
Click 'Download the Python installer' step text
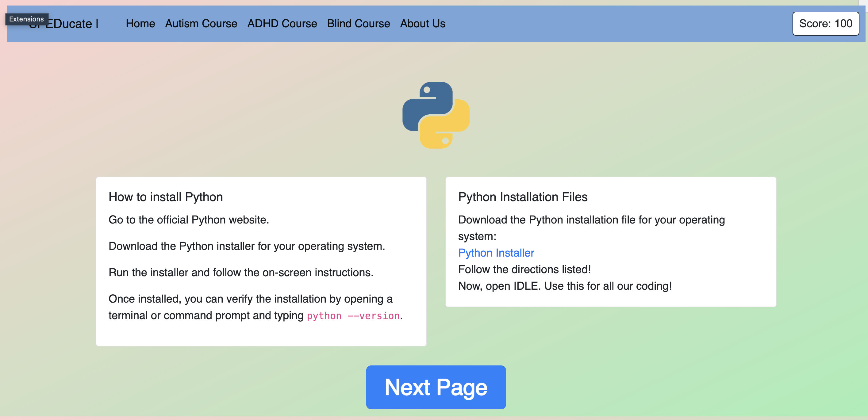click(x=246, y=246)
